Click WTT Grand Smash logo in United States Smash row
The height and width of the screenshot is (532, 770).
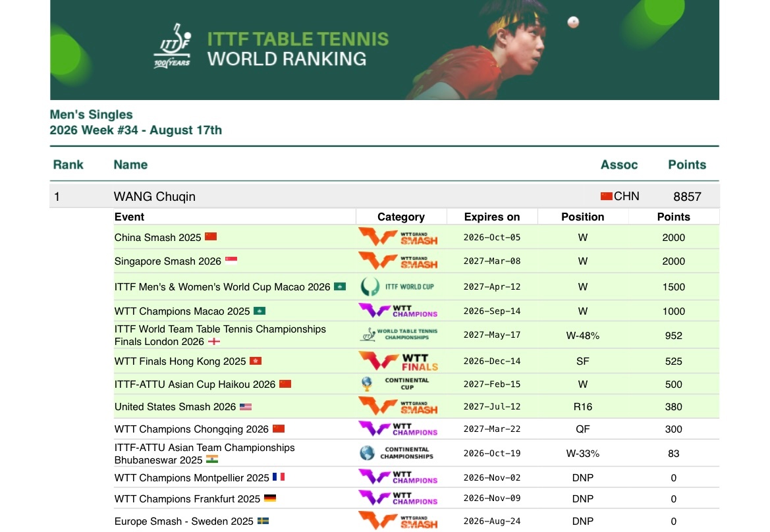point(398,406)
